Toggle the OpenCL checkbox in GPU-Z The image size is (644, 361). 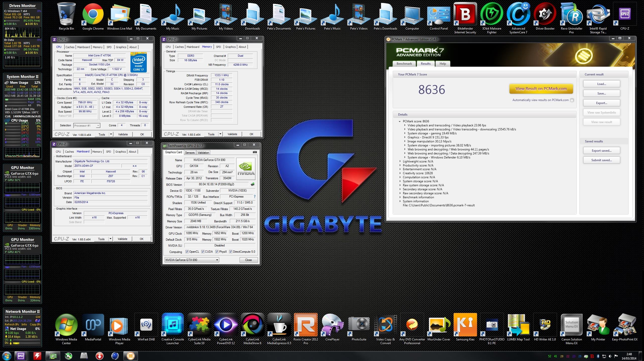pos(187,252)
